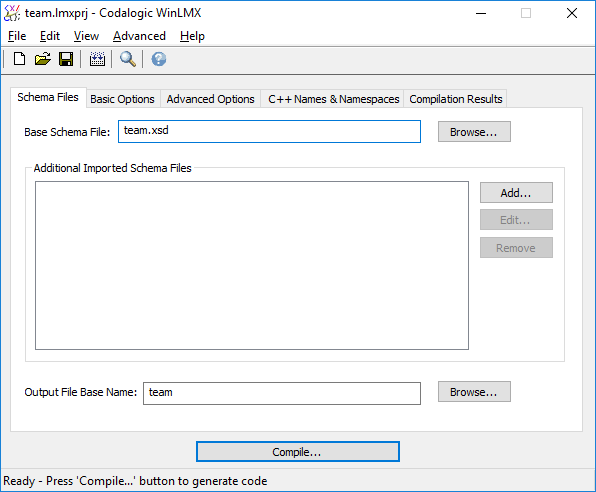Click the WinLMX application icon in title bar
The width and height of the screenshot is (596, 492).
[11, 13]
